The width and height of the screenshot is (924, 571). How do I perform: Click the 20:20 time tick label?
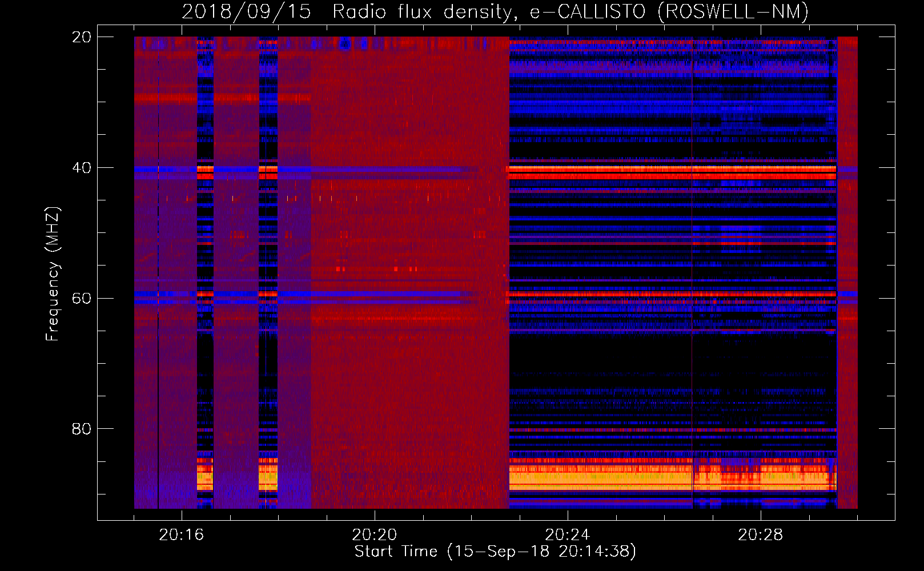pyautogui.click(x=375, y=535)
